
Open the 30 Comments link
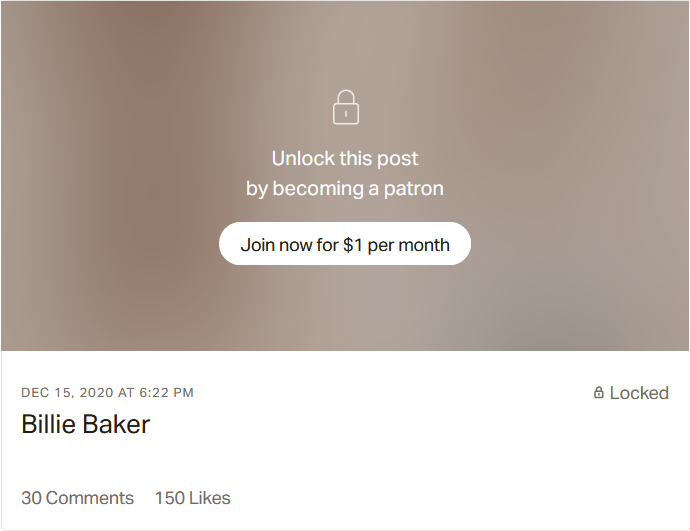click(77, 498)
